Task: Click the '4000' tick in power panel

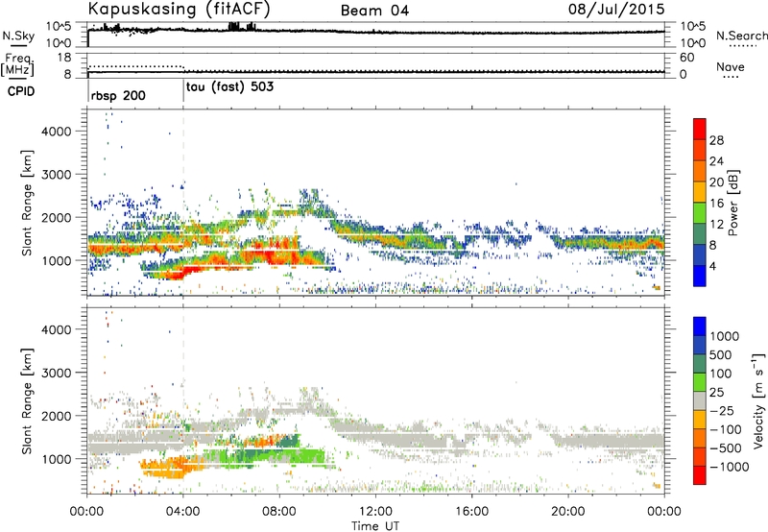Action: pyautogui.click(x=56, y=132)
